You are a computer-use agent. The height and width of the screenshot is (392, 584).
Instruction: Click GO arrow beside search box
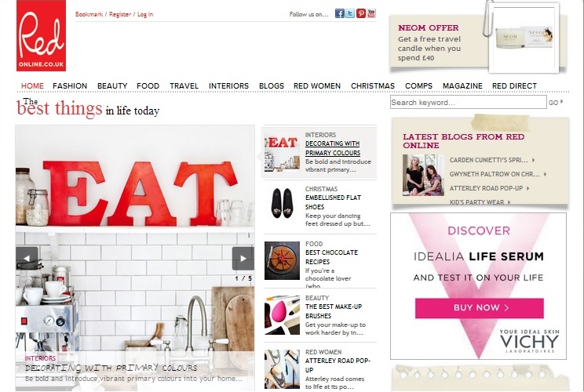point(556,102)
